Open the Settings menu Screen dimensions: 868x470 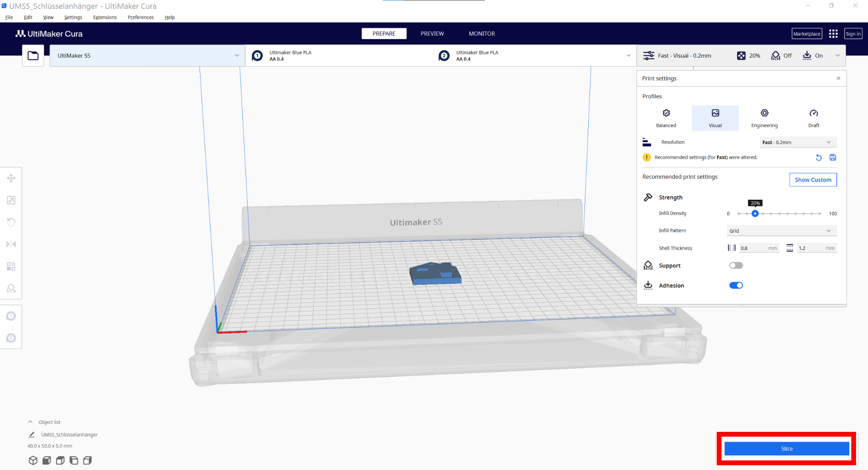click(x=73, y=17)
